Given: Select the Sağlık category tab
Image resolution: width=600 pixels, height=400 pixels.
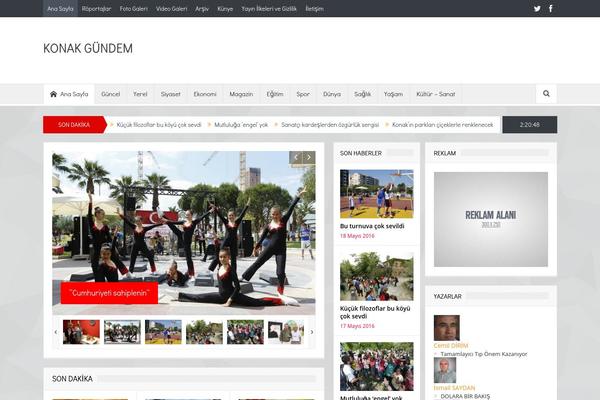Looking at the screenshot, I should click(x=362, y=94).
